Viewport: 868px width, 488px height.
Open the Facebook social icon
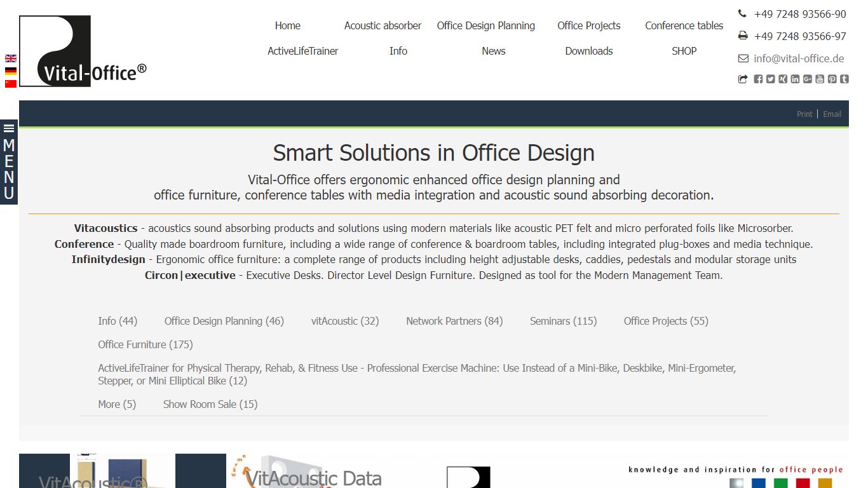pos(758,79)
